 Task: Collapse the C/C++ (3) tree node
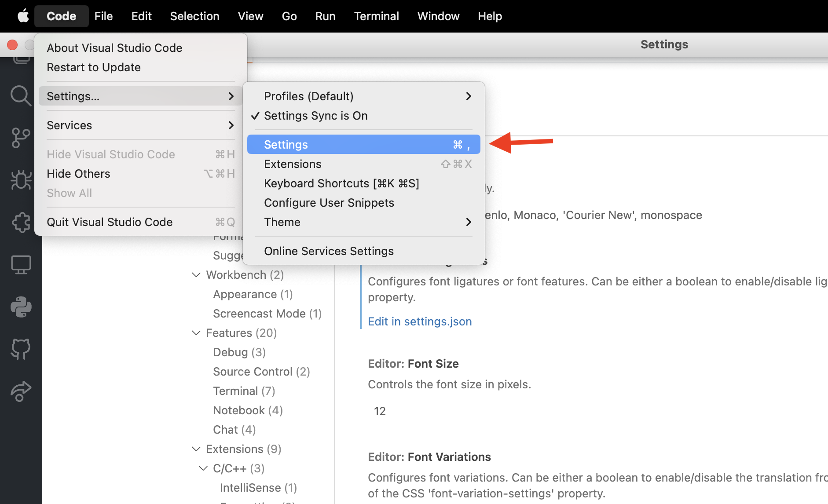tap(203, 468)
